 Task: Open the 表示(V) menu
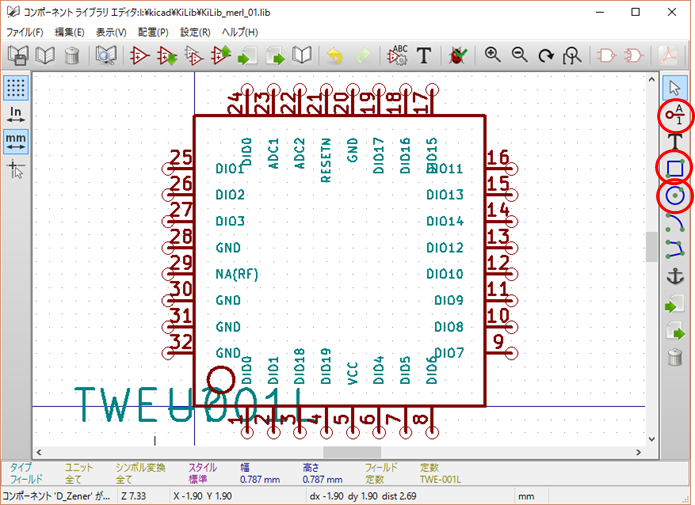[x=111, y=32]
